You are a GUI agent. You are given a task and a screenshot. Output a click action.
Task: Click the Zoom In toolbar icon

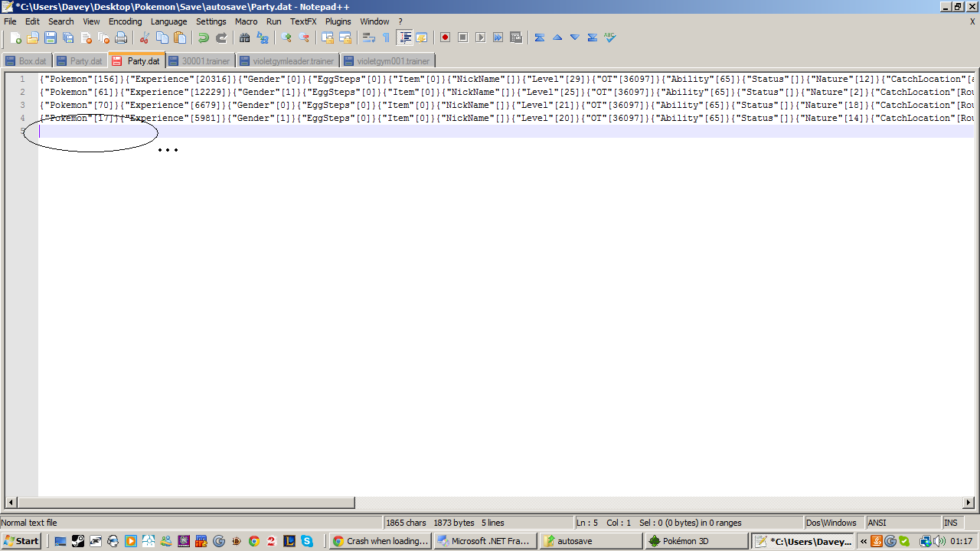click(286, 37)
